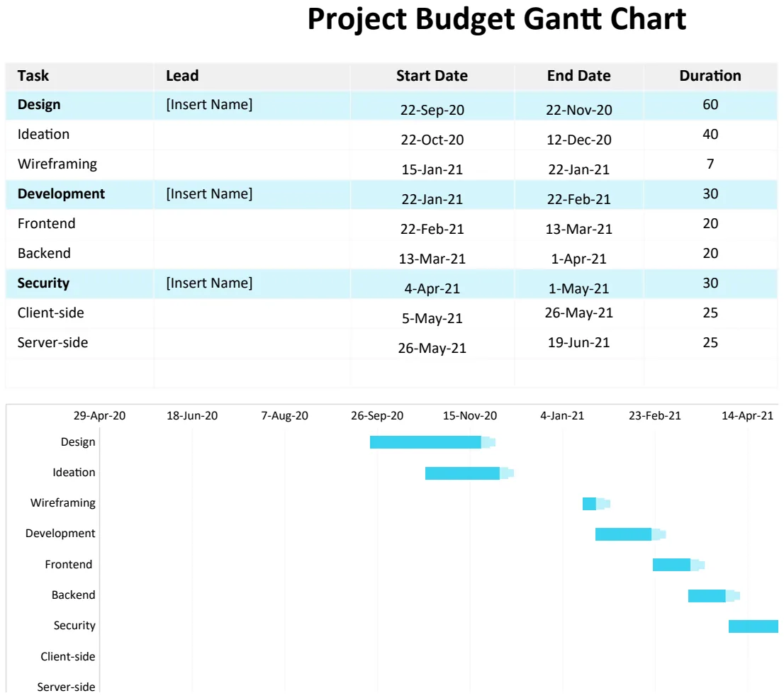784x698 pixels.
Task: Select the Start Date column header
Action: (x=432, y=76)
